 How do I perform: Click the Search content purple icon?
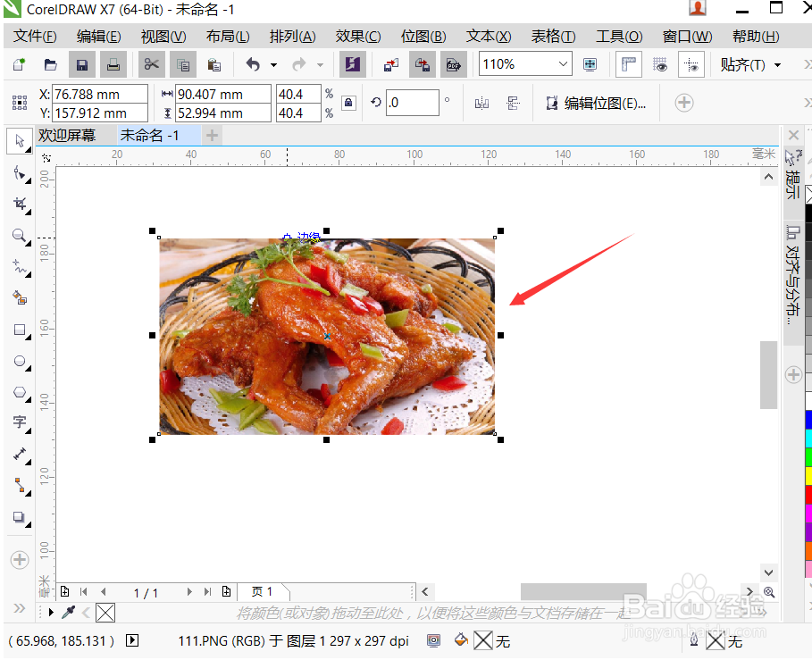[353, 64]
